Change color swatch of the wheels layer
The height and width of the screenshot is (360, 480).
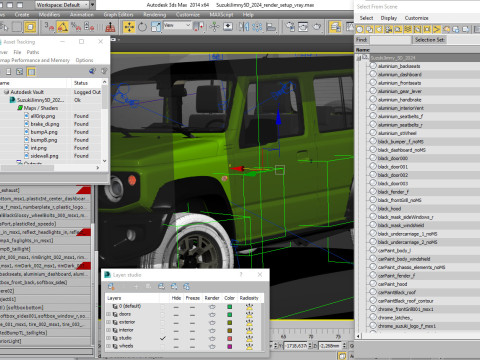tap(230, 346)
